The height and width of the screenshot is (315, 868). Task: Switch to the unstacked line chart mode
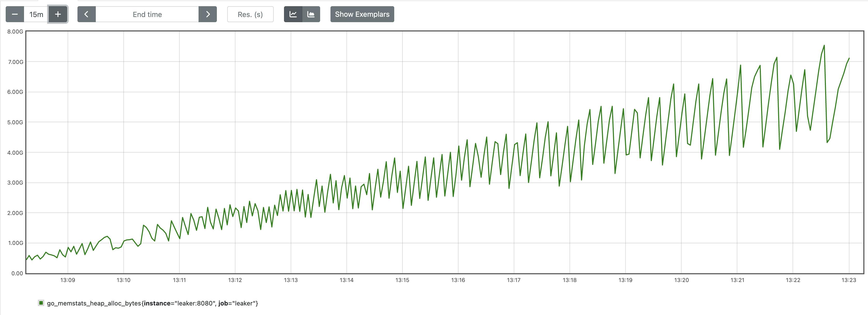coord(293,14)
